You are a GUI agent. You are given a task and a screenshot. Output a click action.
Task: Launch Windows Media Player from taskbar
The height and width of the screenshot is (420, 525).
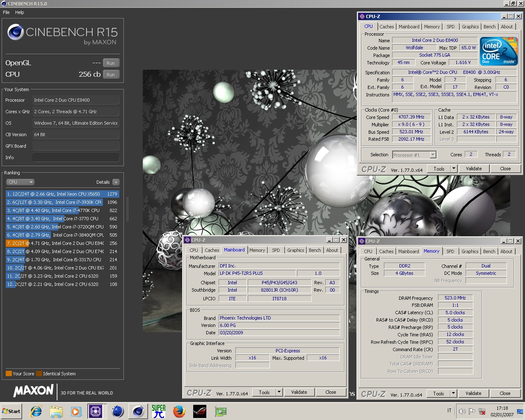(x=76, y=411)
